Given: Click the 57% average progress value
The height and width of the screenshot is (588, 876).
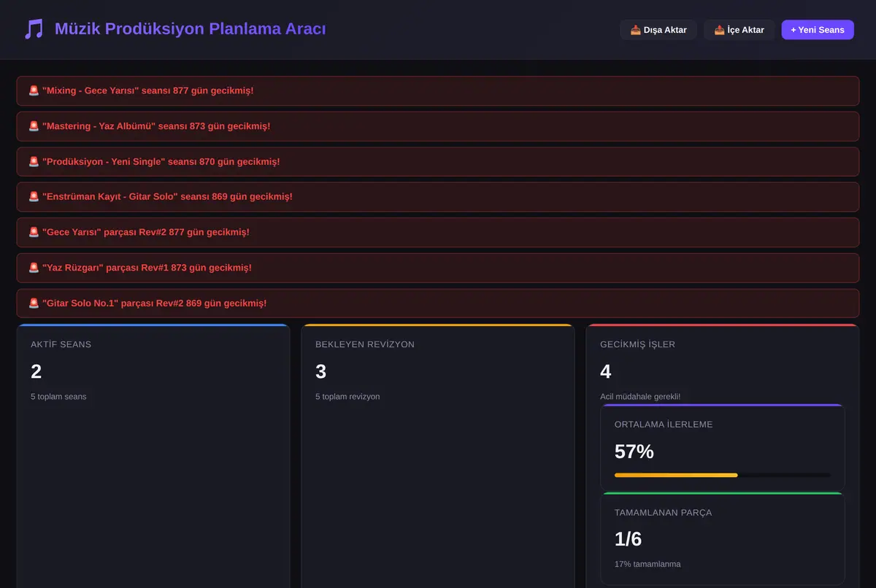Looking at the screenshot, I should coord(634,452).
